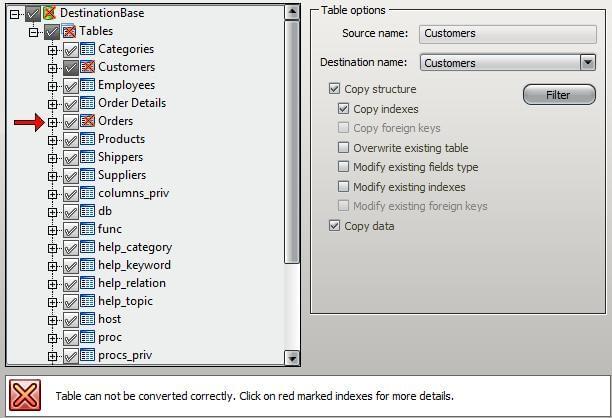Select the help_topic table row

[125, 301]
